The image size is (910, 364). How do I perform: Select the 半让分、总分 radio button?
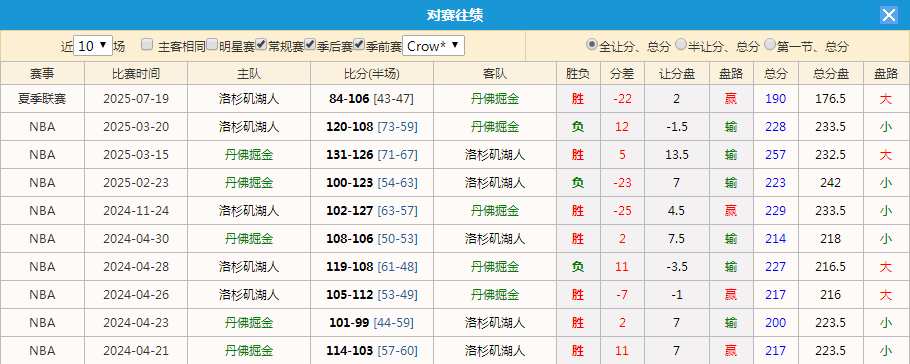[680, 44]
